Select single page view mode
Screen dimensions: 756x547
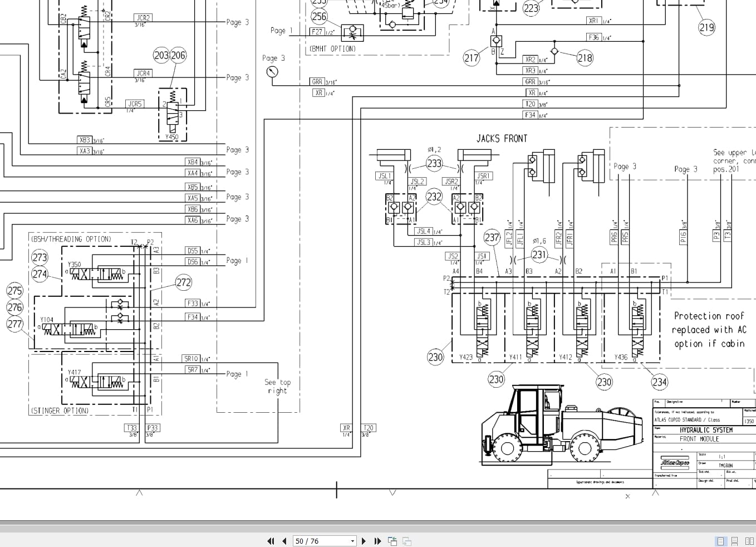(720, 541)
